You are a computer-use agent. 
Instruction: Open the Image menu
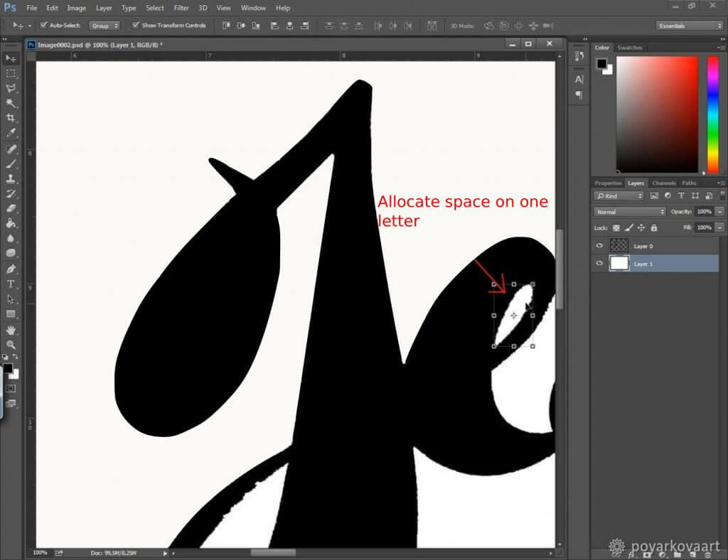tap(76, 8)
